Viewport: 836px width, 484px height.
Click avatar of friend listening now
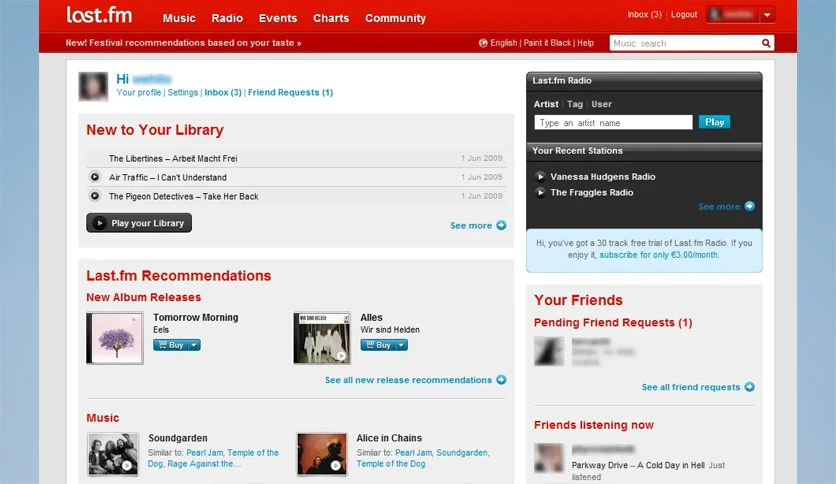pyautogui.click(x=549, y=458)
